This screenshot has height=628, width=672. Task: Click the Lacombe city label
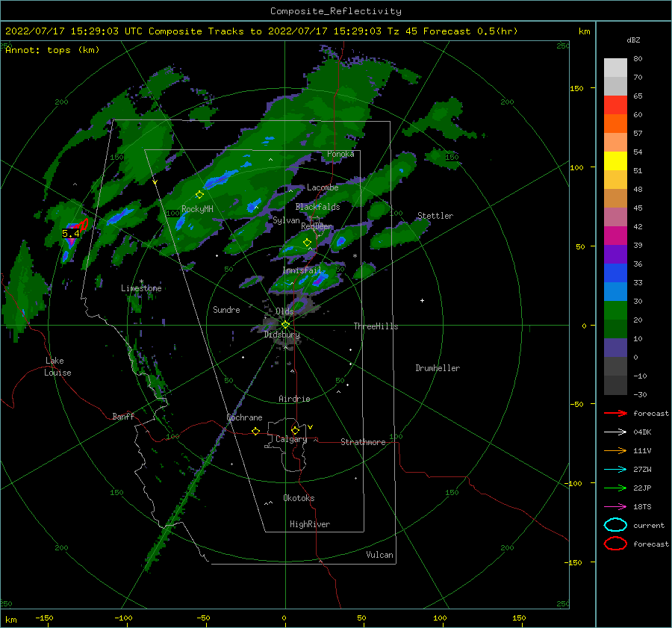click(323, 187)
